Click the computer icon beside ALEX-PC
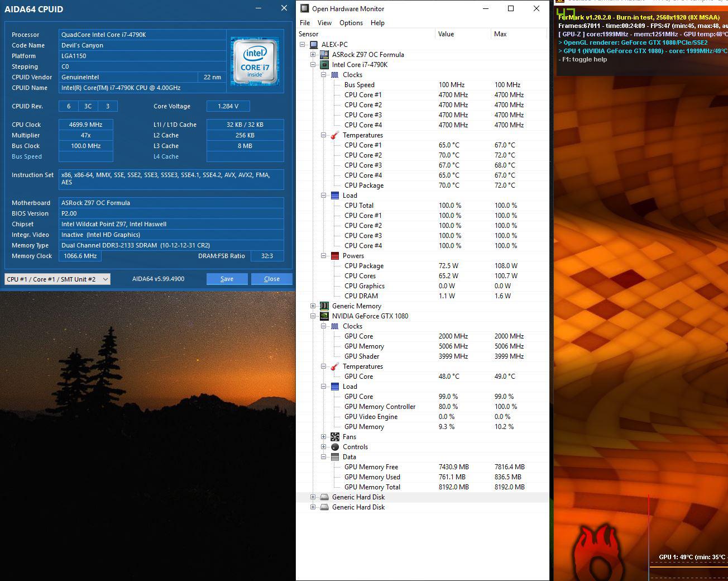 (314, 45)
